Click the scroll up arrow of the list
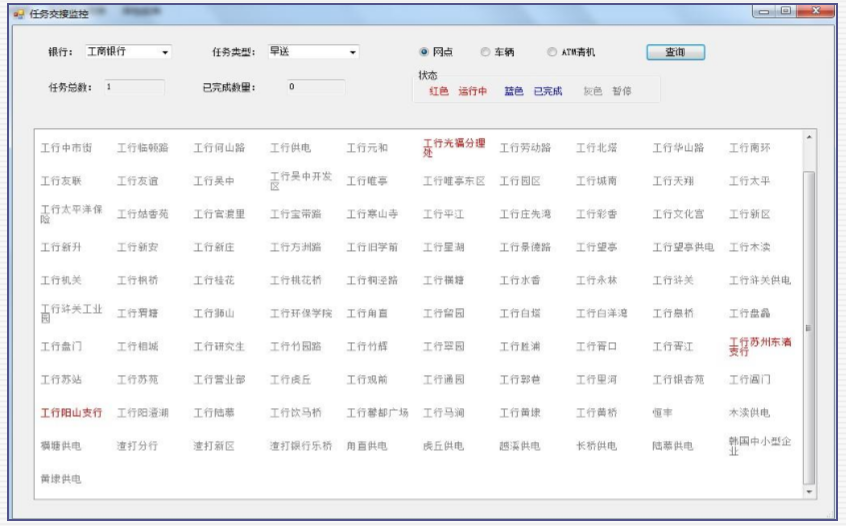Viewport: 846px width, 526px height. [x=809, y=138]
